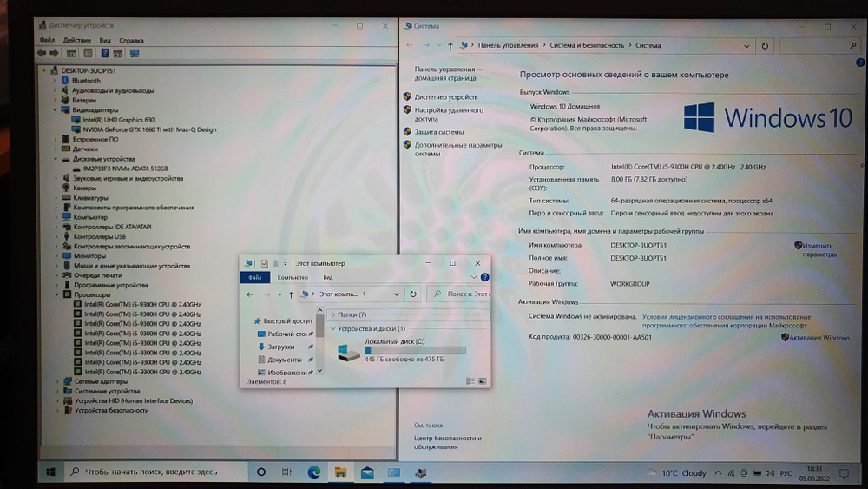Select the Батареи category
Image resolution: width=868 pixels, height=489 pixels.
pyautogui.click(x=84, y=100)
